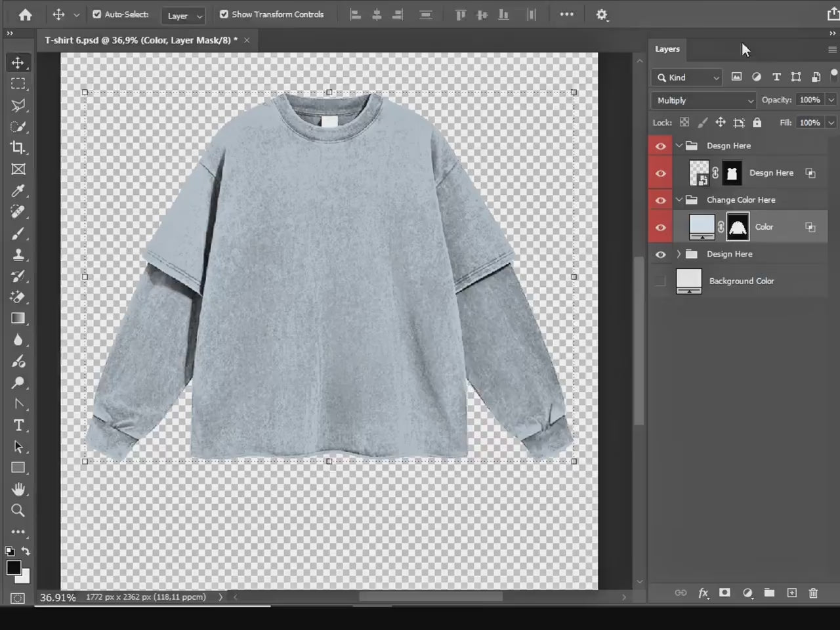Select the Horizontal Type tool
Viewport: 840px width, 630px height.
click(18, 425)
